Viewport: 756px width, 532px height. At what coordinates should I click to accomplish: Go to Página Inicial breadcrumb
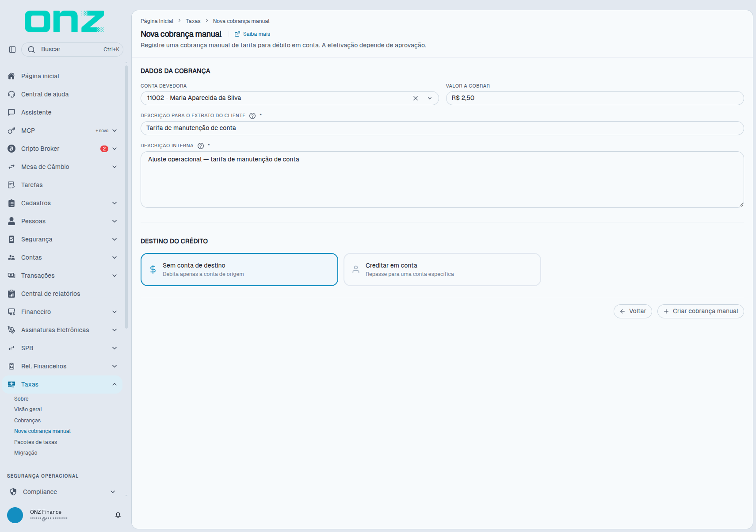pyautogui.click(x=157, y=21)
